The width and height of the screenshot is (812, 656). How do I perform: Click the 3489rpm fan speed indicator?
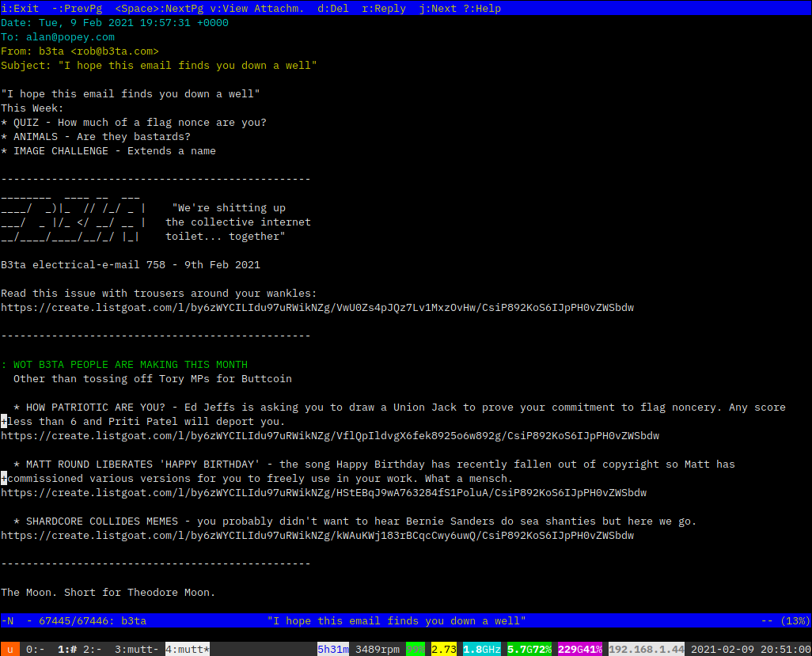(x=378, y=649)
